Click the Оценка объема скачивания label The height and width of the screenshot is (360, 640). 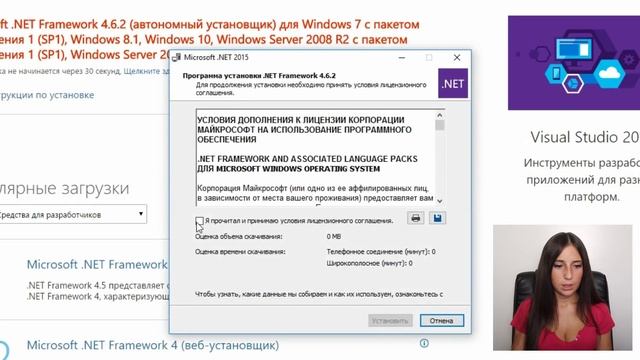[x=238, y=236]
